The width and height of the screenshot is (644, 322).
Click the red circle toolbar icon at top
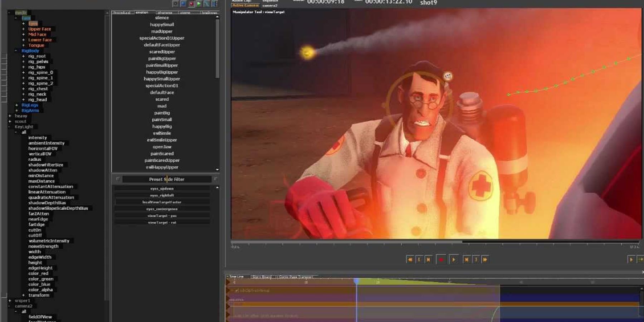(x=191, y=4)
